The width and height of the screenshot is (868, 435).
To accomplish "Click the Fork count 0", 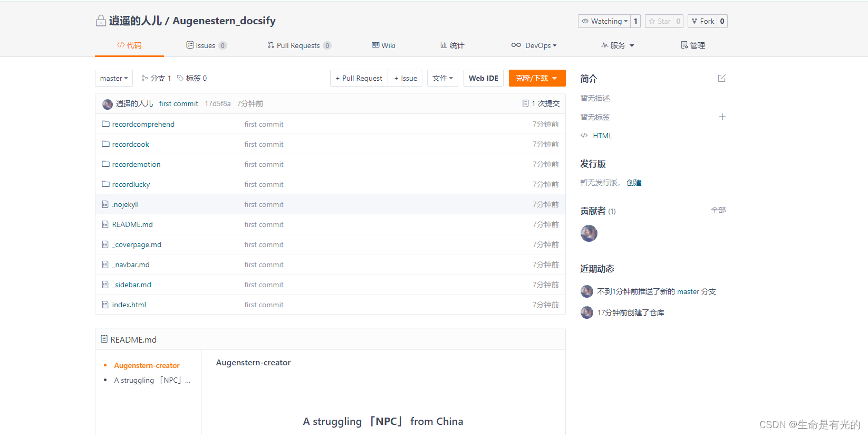I will (722, 21).
